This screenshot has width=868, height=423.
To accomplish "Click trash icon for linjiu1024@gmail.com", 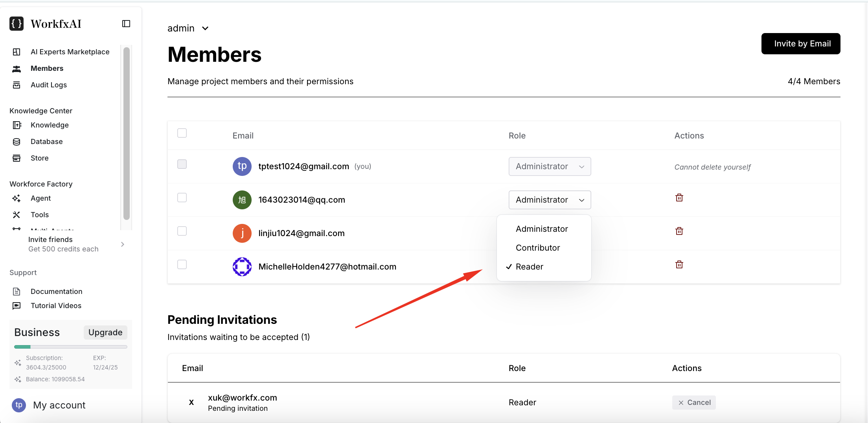I will click(x=679, y=231).
